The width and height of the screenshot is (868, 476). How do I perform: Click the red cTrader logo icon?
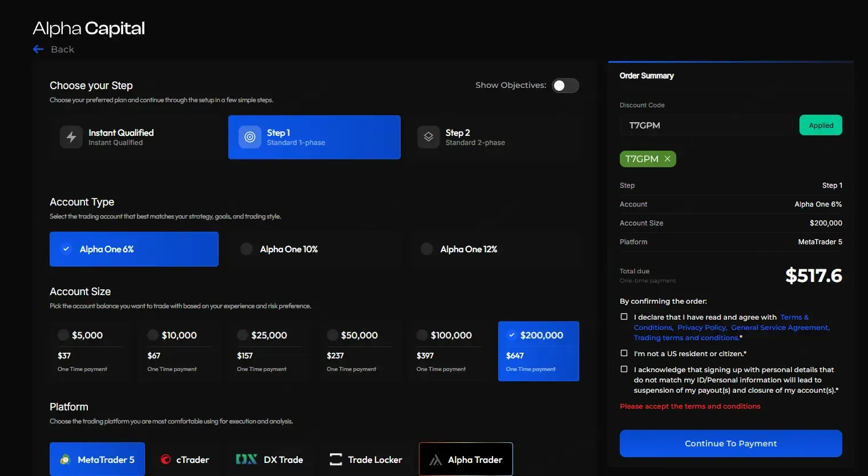165,459
